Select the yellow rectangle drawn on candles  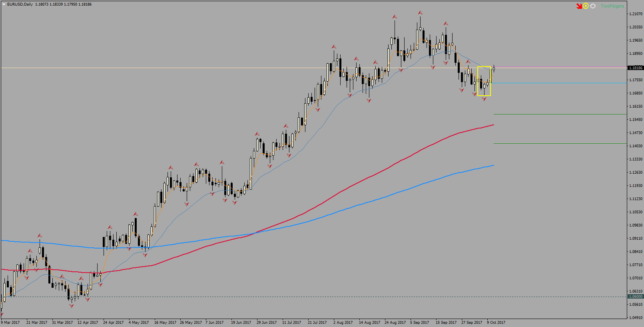click(484, 81)
